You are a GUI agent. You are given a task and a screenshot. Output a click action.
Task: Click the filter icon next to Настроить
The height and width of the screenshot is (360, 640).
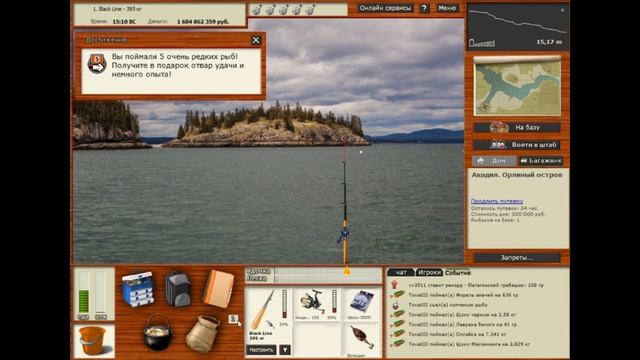point(285,350)
